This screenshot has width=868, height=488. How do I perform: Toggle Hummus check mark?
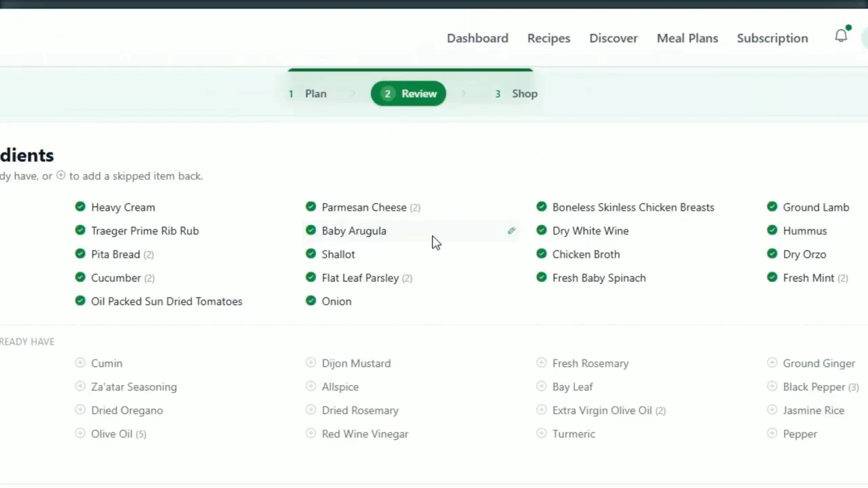point(772,230)
